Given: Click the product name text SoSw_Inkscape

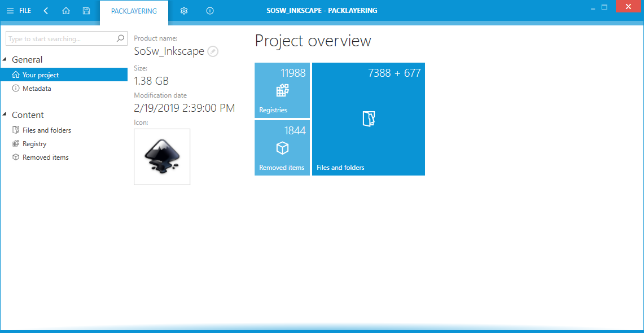Looking at the screenshot, I should (x=169, y=51).
